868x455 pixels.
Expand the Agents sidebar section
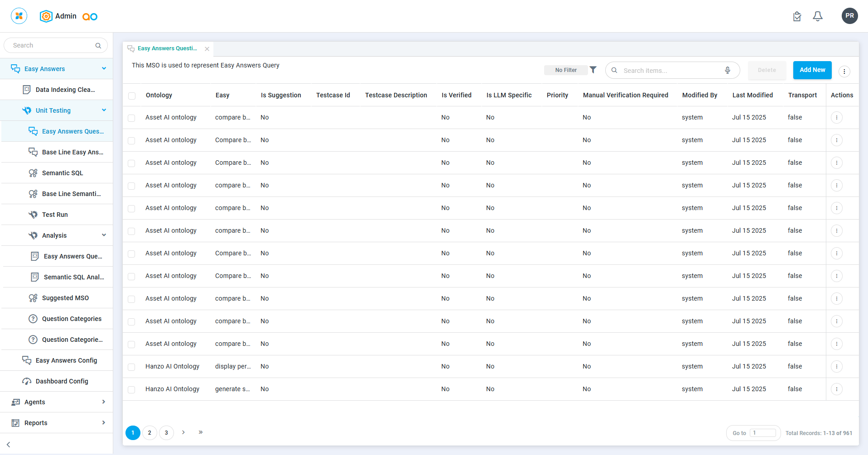(x=103, y=402)
